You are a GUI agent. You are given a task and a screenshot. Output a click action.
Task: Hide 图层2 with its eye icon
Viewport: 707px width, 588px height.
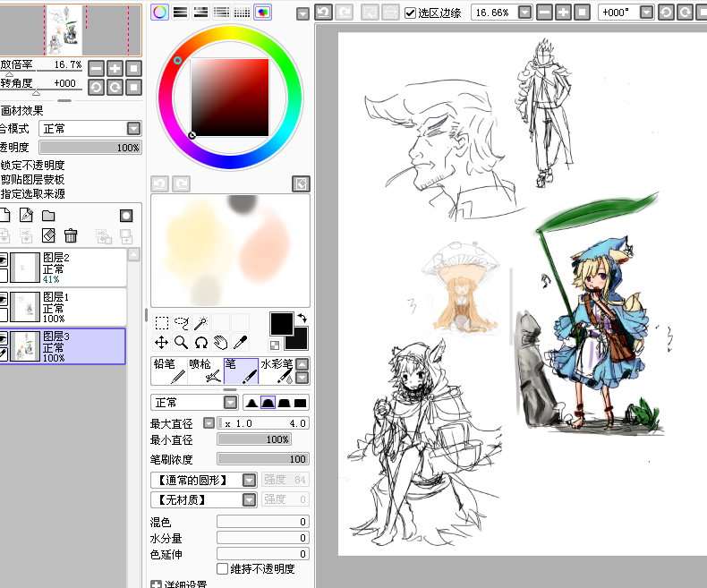[x=4, y=260]
